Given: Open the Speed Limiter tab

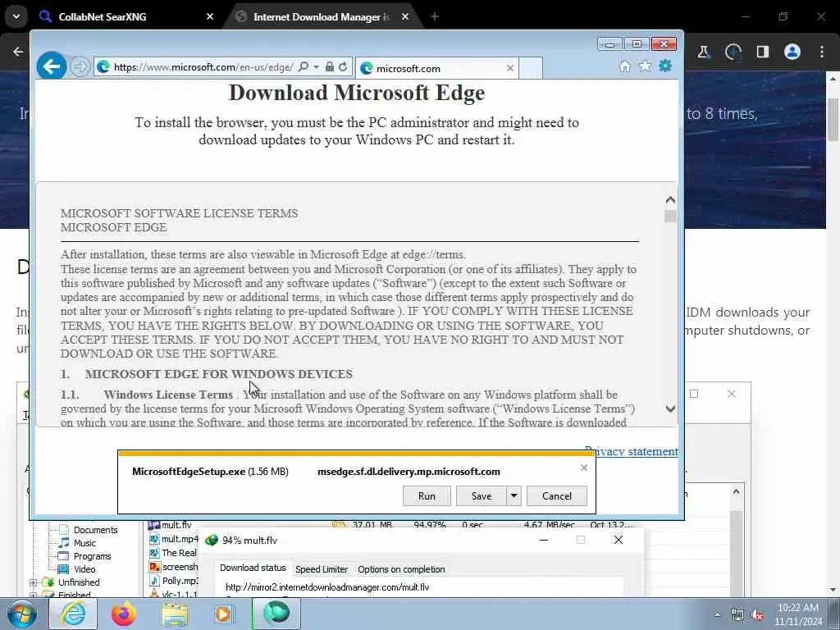Looking at the screenshot, I should (x=322, y=569).
